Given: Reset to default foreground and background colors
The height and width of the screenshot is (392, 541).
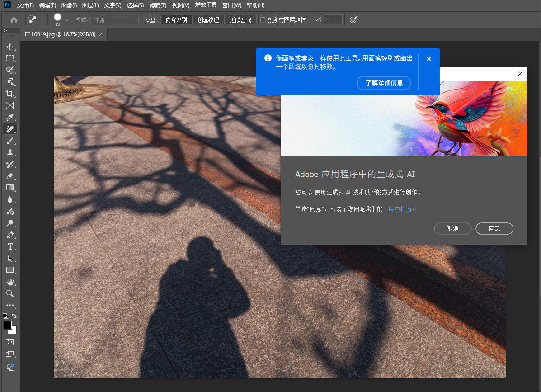Looking at the screenshot, I should 5,316.
